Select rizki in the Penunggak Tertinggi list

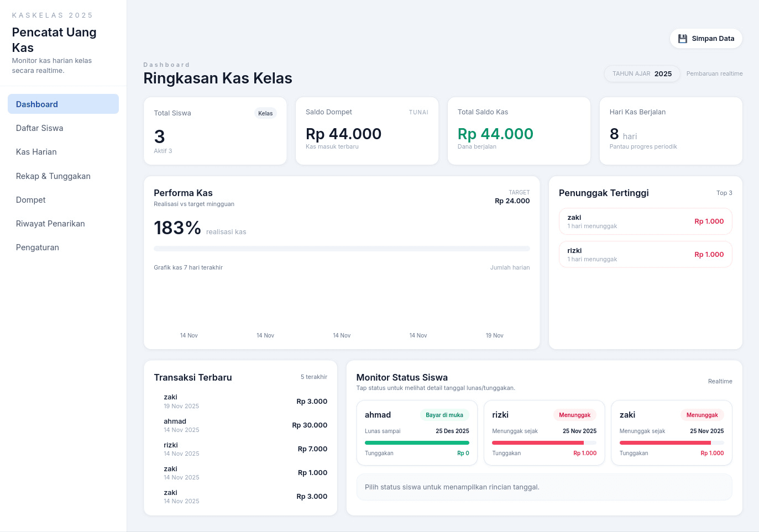[x=645, y=254]
